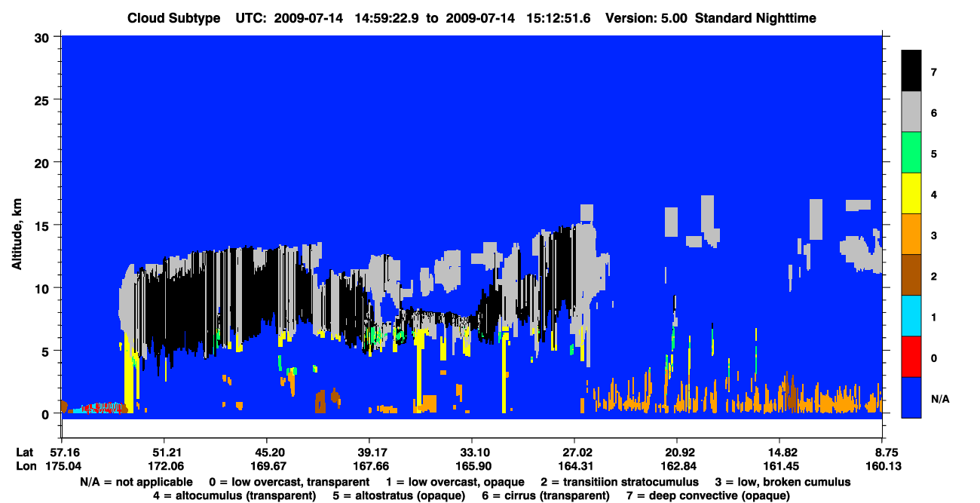This screenshot has height=503, width=980.
Task: Click the 'Lat' axis row label
Action: point(24,452)
